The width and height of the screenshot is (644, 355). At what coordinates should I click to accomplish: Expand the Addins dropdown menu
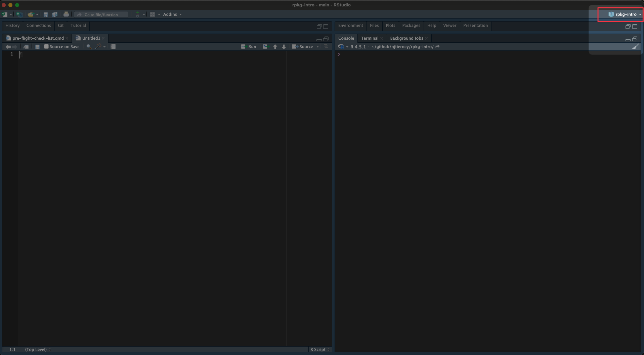(172, 14)
